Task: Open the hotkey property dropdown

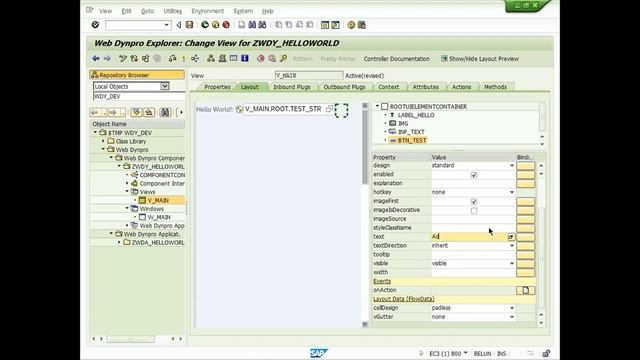Action: coord(511,192)
